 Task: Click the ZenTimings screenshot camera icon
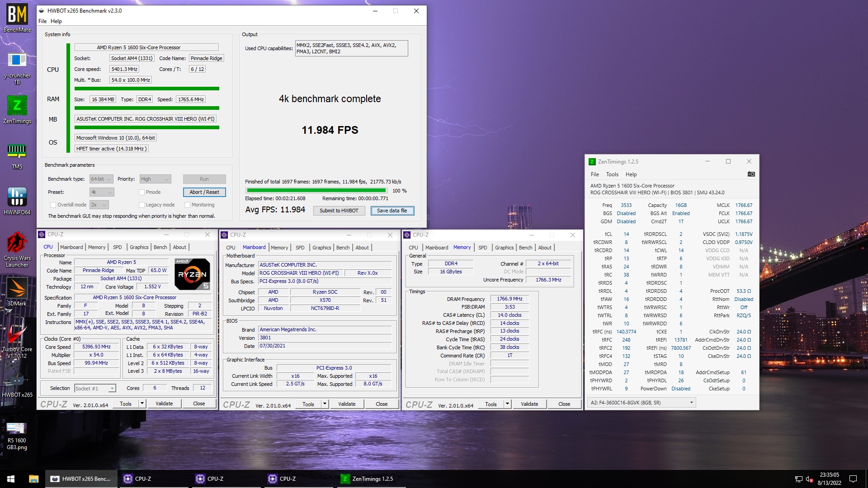[751, 174]
